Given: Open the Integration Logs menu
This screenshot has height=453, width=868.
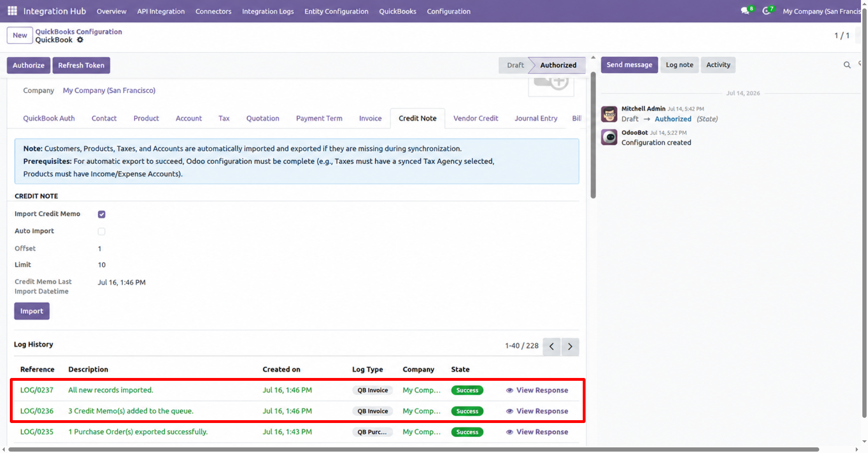Looking at the screenshot, I should pos(267,11).
